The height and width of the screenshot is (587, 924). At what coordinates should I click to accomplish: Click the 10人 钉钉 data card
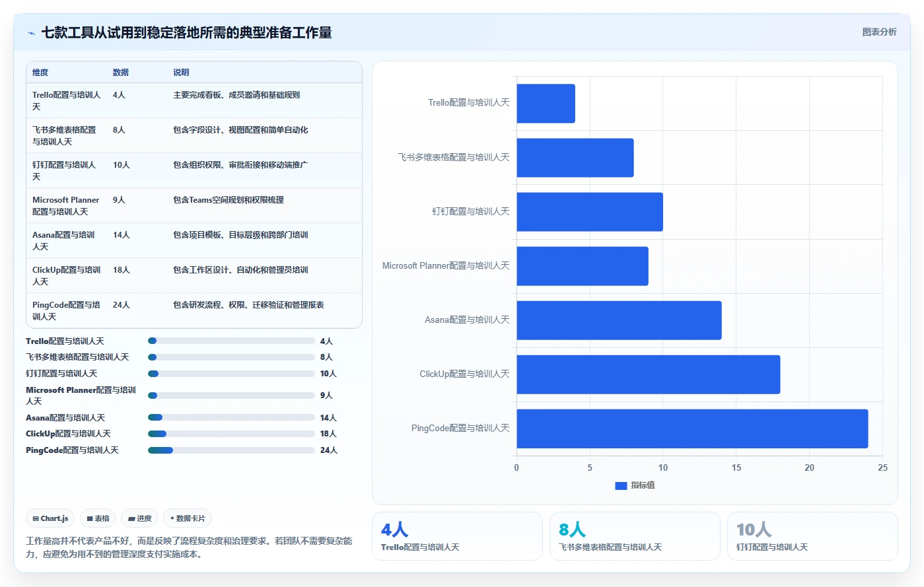click(812, 536)
